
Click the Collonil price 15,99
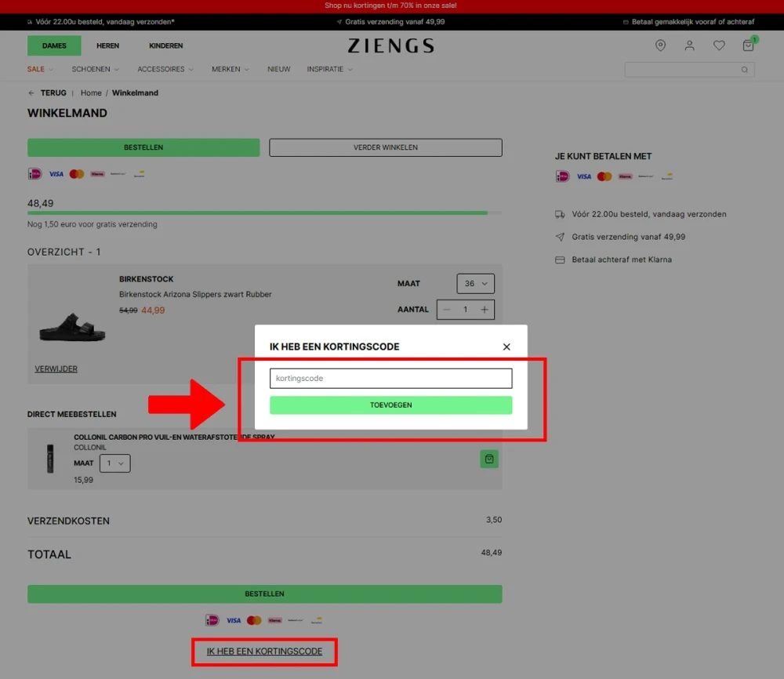point(84,480)
